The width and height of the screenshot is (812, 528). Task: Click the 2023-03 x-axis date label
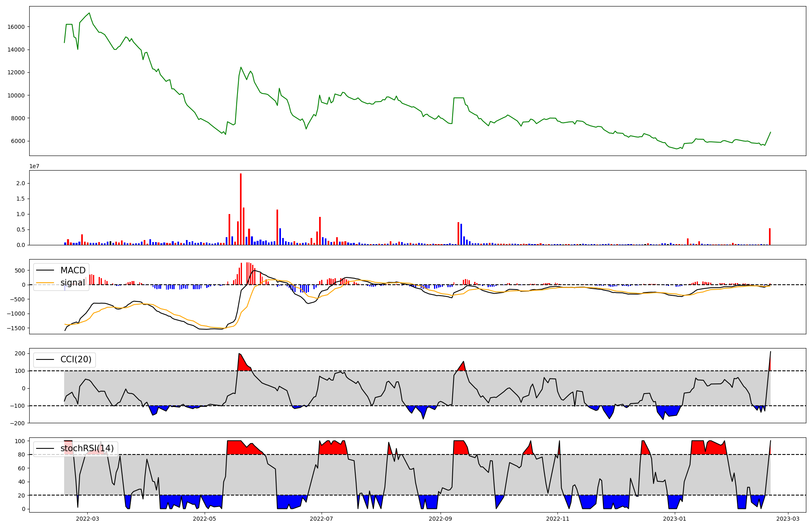788,519
